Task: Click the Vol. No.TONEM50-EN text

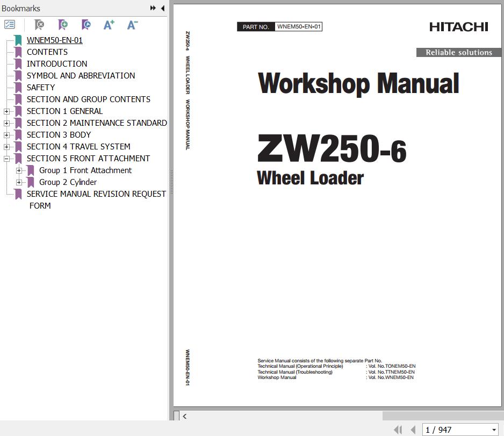Action: (392, 366)
